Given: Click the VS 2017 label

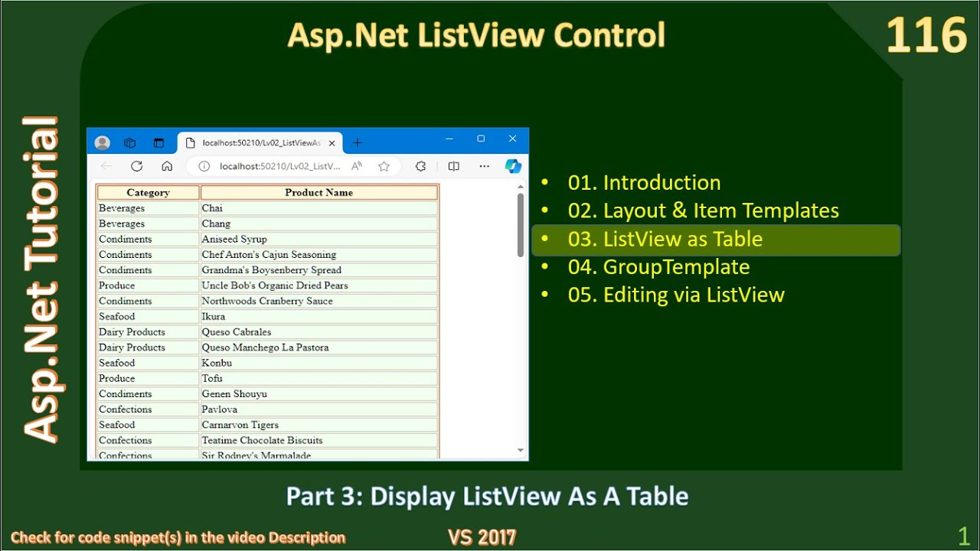Looking at the screenshot, I should [x=482, y=537].
